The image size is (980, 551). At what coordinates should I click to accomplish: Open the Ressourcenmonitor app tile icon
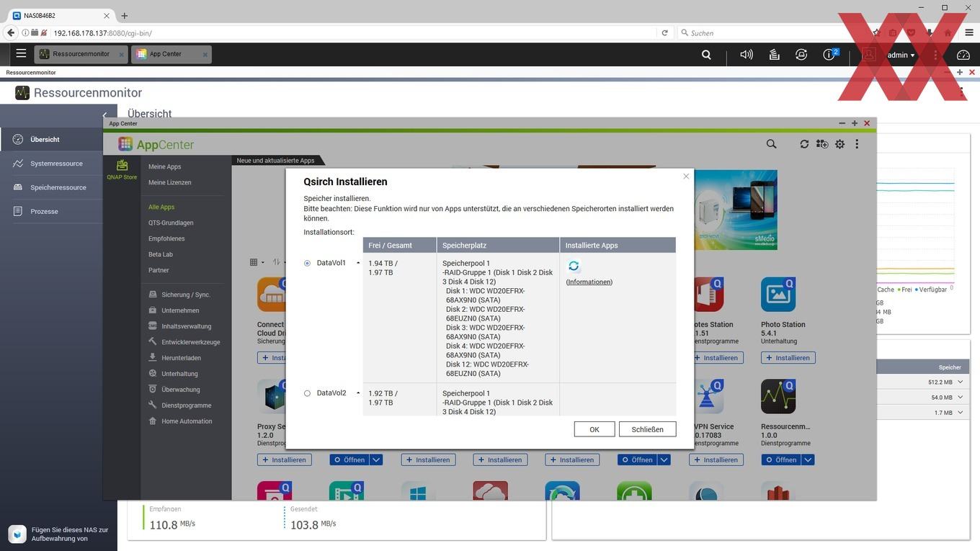778,397
